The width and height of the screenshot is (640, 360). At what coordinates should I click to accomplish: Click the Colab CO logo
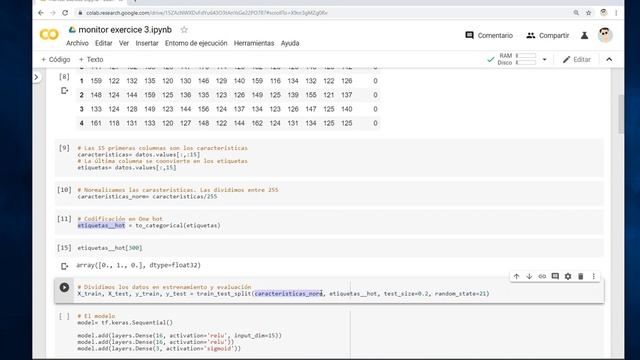click(x=49, y=35)
